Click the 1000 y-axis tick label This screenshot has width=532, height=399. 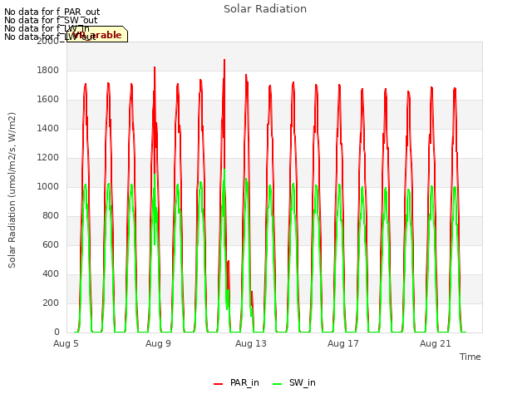(48, 186)
